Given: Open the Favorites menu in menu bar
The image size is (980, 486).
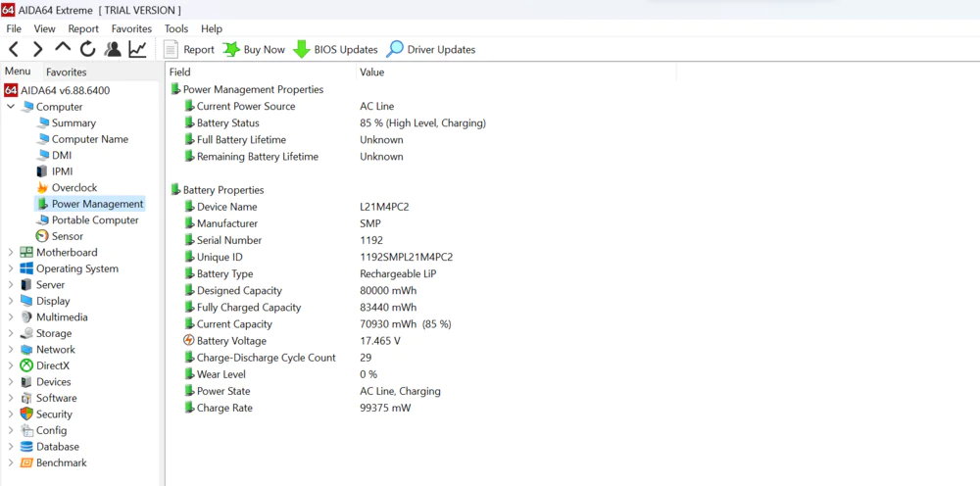Looking at the screenshot, I should [131, 28].
